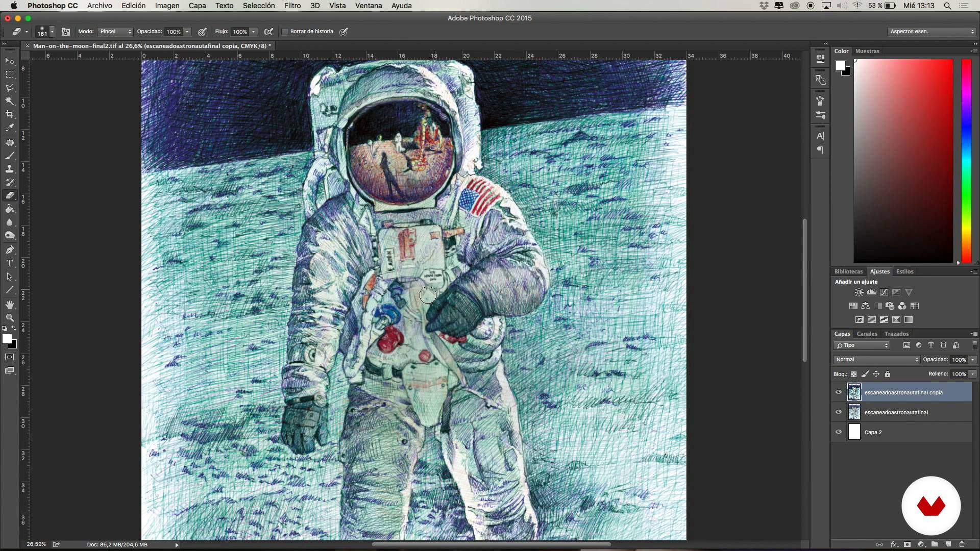Viewport: 980px width, 551px height.
Task: Open the Capa menu
Action: pyautogui.click(x=197, y=6)
